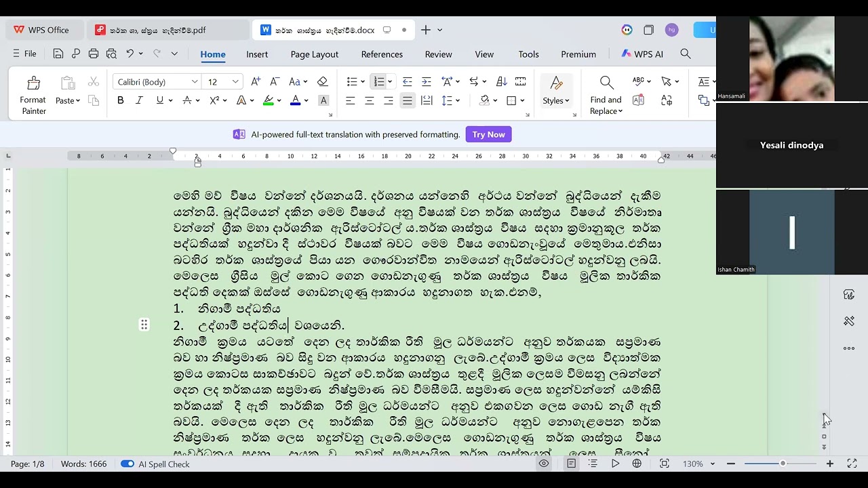Switch to the Review tab
This screenshot has width=868, height=488.
click(438, 54)
